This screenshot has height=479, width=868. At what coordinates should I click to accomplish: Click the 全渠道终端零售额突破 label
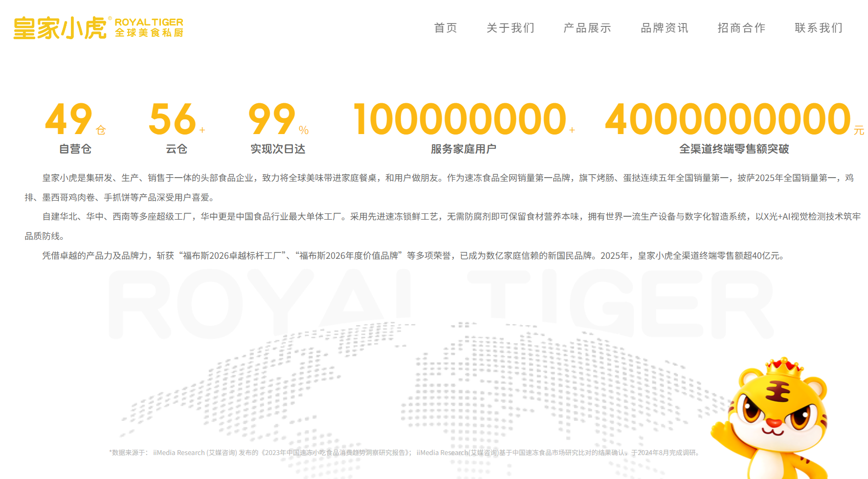click(734, 149)
